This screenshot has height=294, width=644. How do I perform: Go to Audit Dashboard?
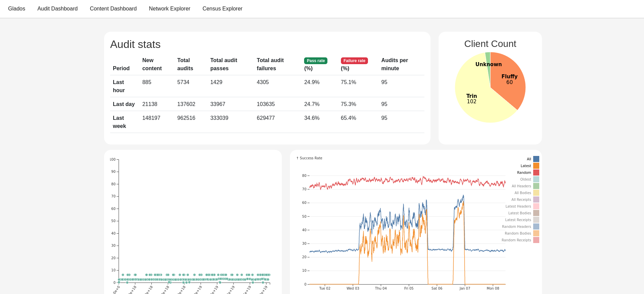click(57, 9)
